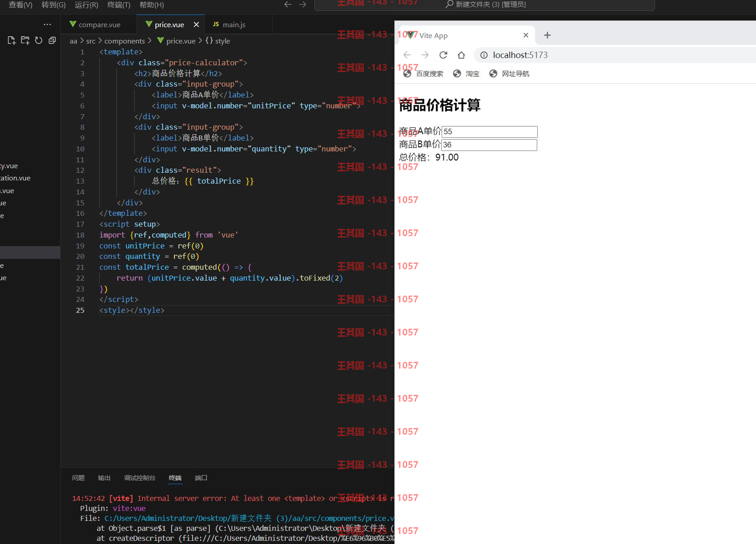Click the 商品价格计算 heading in browser

(x=439, y=105)
